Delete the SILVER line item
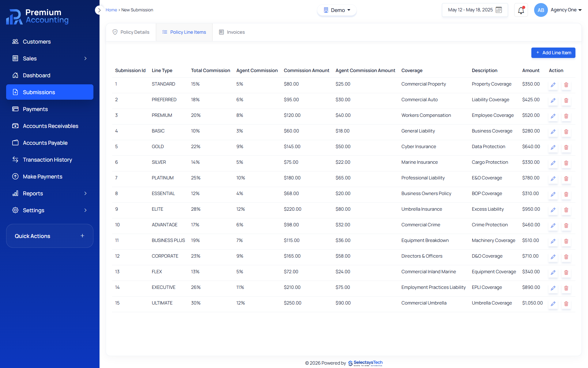Screen dimensions: 588x368 [x=566, y=163]
